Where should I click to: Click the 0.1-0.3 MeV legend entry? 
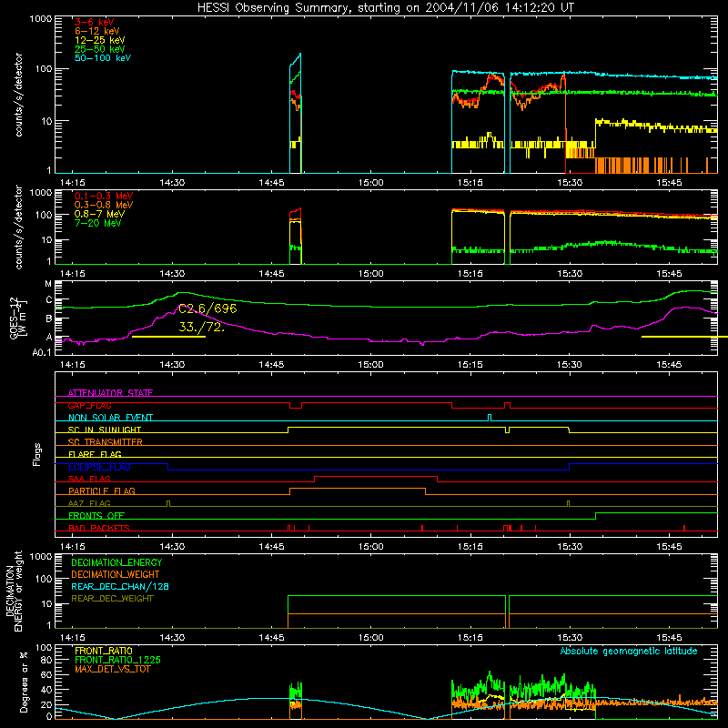tap(104, 196)
